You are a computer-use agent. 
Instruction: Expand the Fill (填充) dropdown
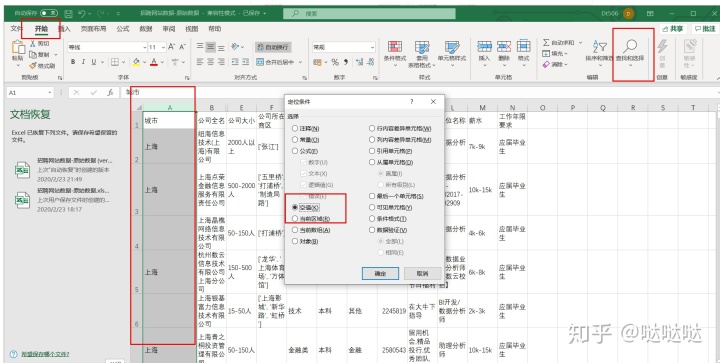click(x=566, y=54)
